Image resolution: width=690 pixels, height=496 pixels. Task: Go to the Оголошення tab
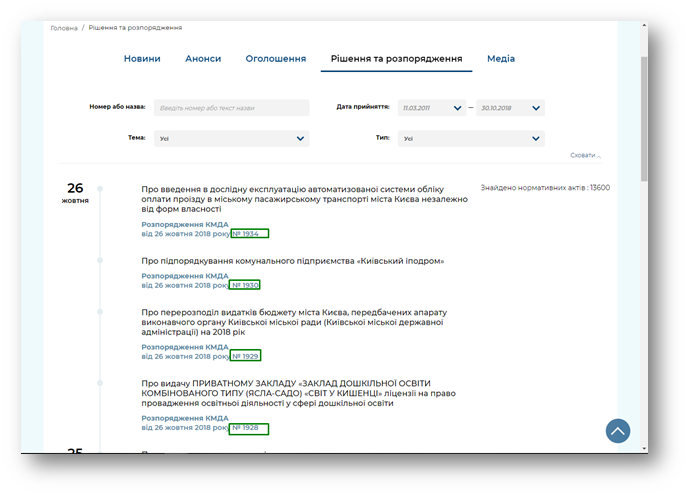(276, 59)
